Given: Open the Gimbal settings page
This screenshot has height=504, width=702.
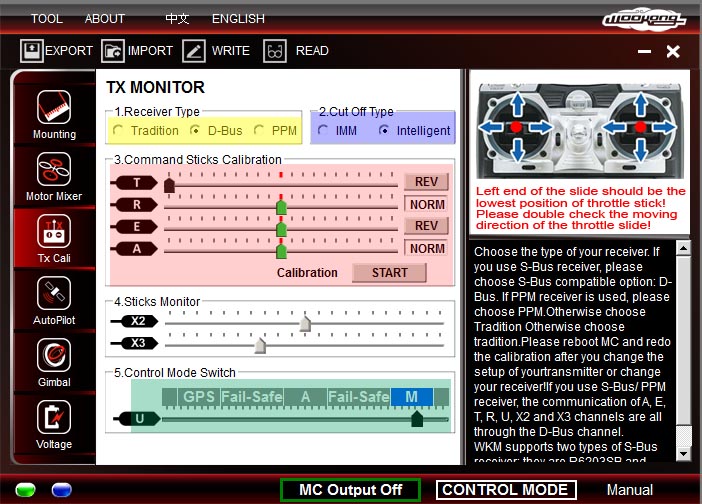Looking at the screenshot, I should (x=54, y=357).
